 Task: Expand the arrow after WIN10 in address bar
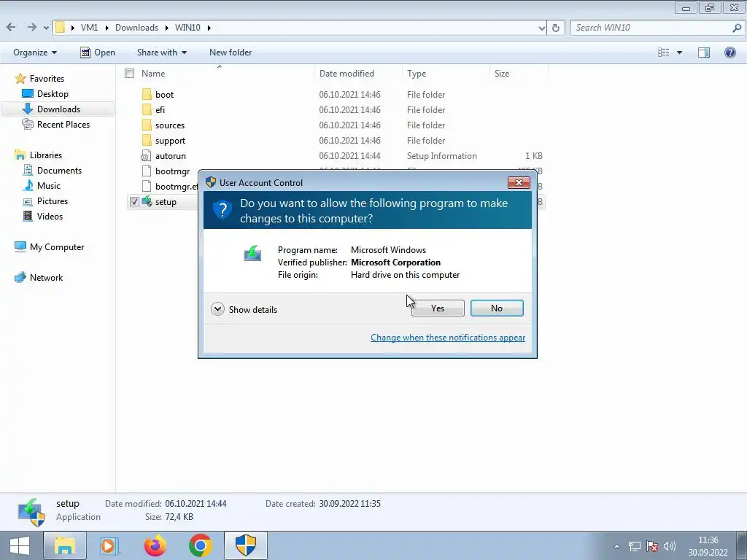[209, 28]
